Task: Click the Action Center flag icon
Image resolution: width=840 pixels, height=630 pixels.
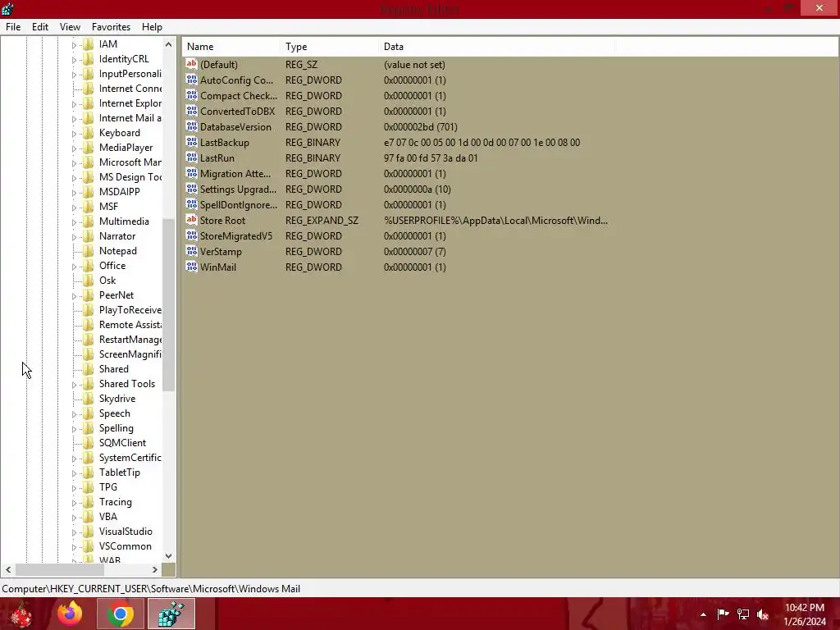Action: coord(724,614)
